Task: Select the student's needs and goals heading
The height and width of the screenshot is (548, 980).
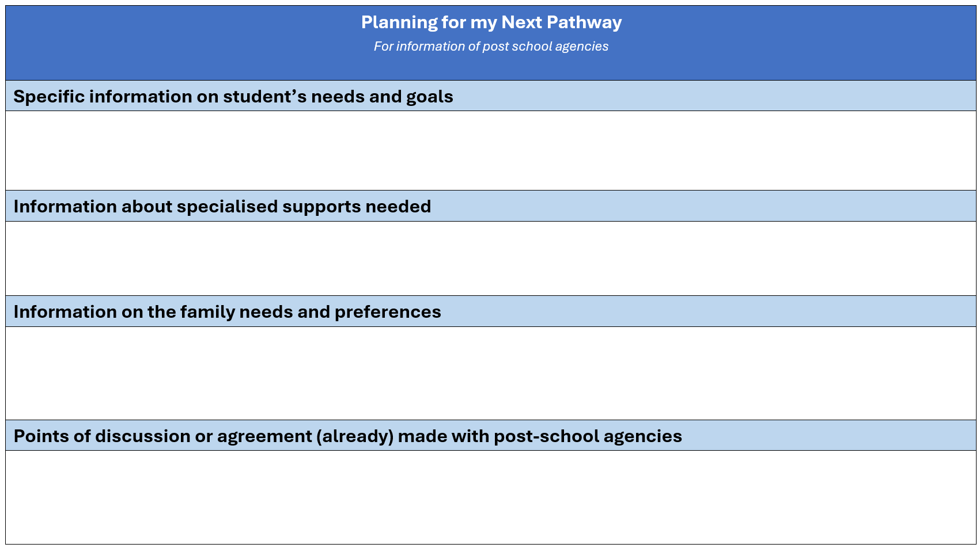Action: tap(233, 97)
